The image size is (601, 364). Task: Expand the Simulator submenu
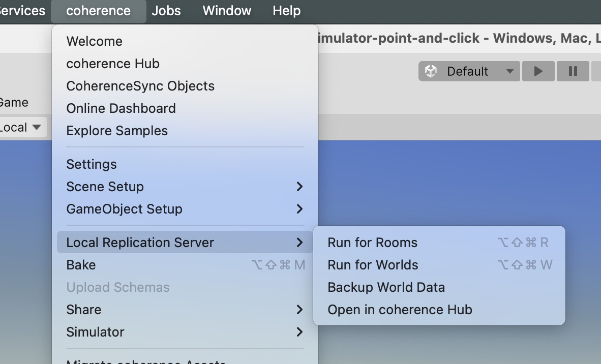pyautogui.click(x=185, y=332)
